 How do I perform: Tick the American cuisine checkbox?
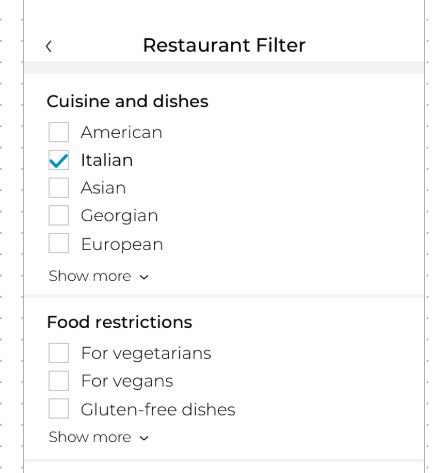[59, 132]
